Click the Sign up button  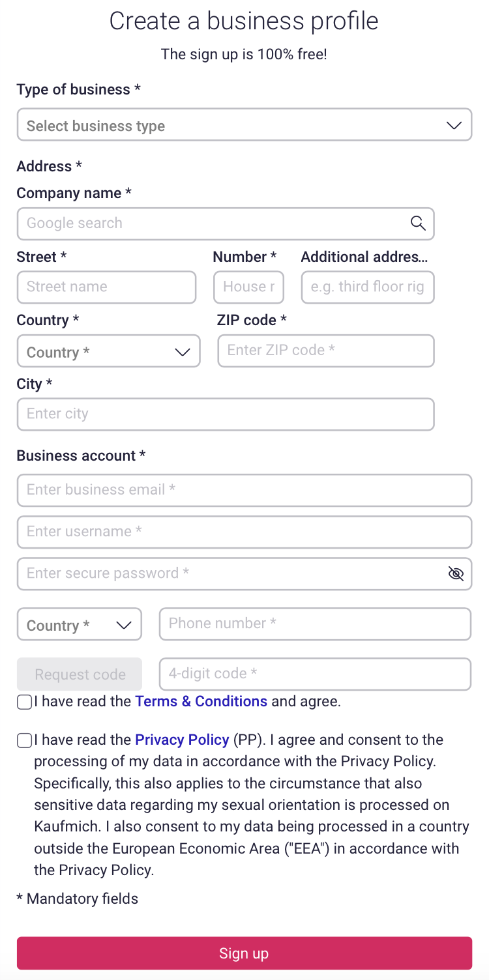[x=244, y=953]
